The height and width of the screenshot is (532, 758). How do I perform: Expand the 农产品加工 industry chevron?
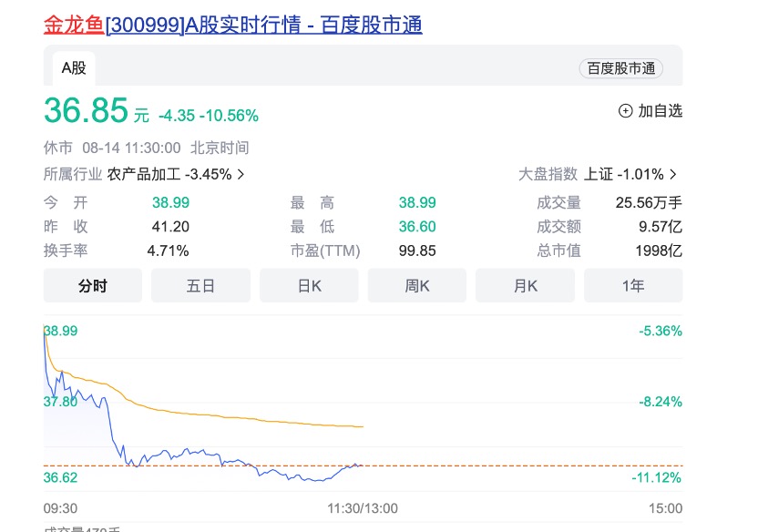241,173
